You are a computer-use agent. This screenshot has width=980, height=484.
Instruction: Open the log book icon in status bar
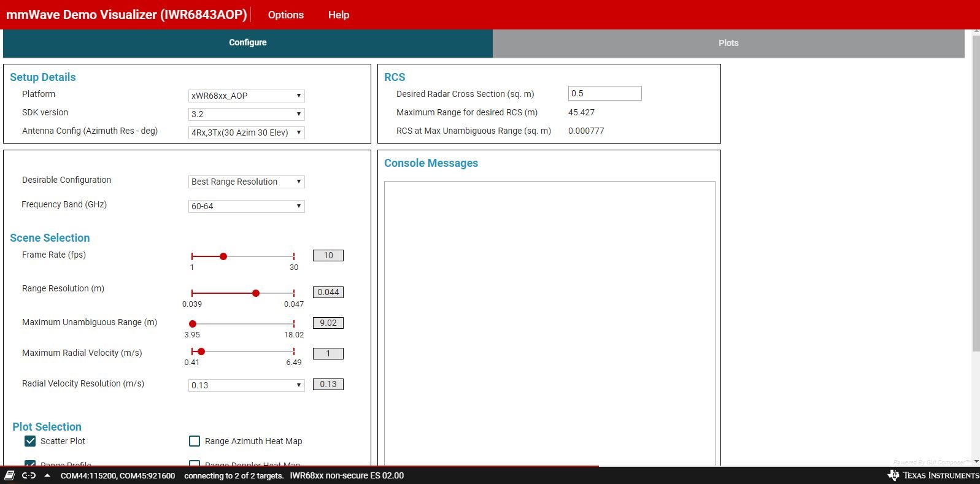pyautogui.click(x=10, y=475)
